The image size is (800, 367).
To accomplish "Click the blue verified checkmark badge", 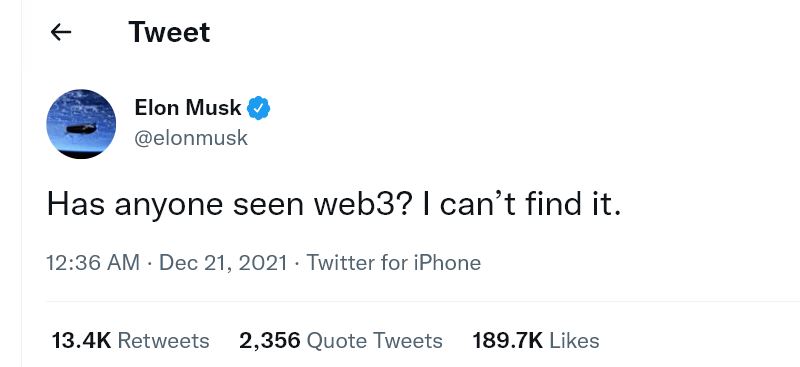I will click(x=259, y=108).
